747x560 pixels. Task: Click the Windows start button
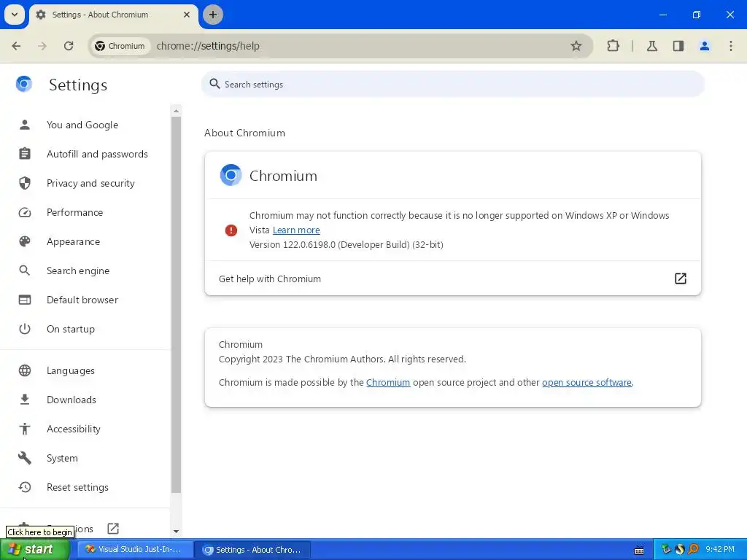coord(34,550)
